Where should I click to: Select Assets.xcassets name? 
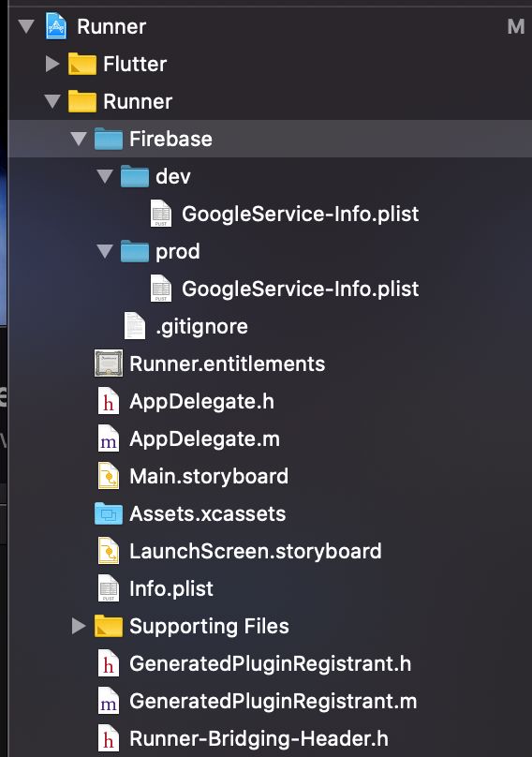(x=208, y=513)
